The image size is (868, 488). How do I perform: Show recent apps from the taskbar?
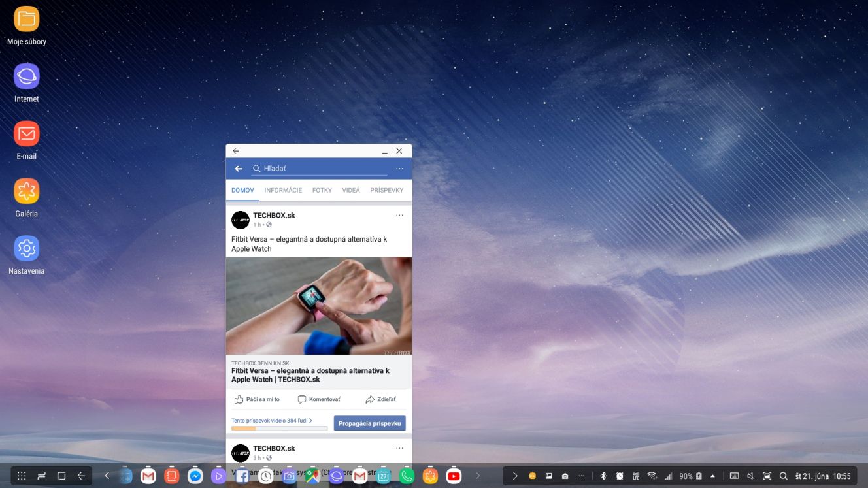click(x=42, y=476)
